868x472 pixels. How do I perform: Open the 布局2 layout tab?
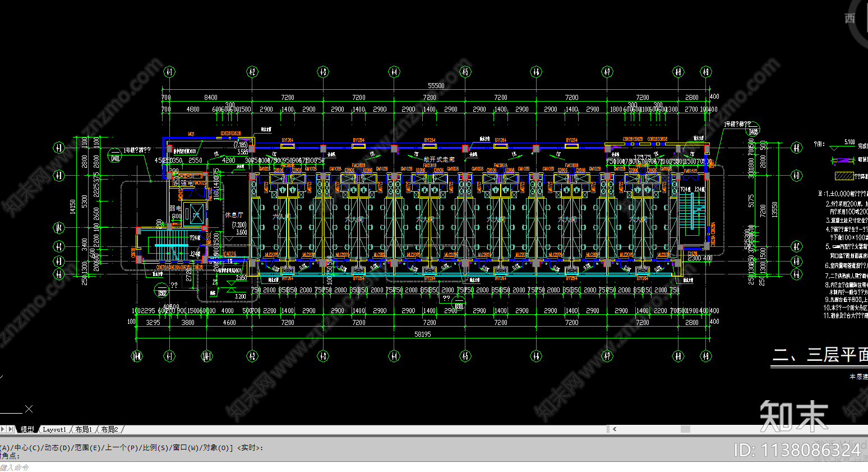110,429
